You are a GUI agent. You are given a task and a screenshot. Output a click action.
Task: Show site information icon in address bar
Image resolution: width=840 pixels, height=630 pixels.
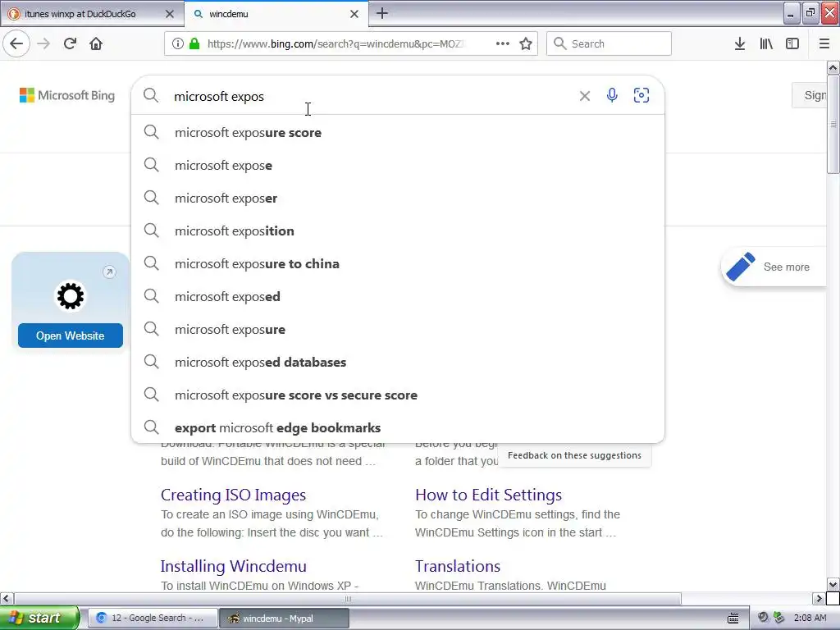coord(178,43)
